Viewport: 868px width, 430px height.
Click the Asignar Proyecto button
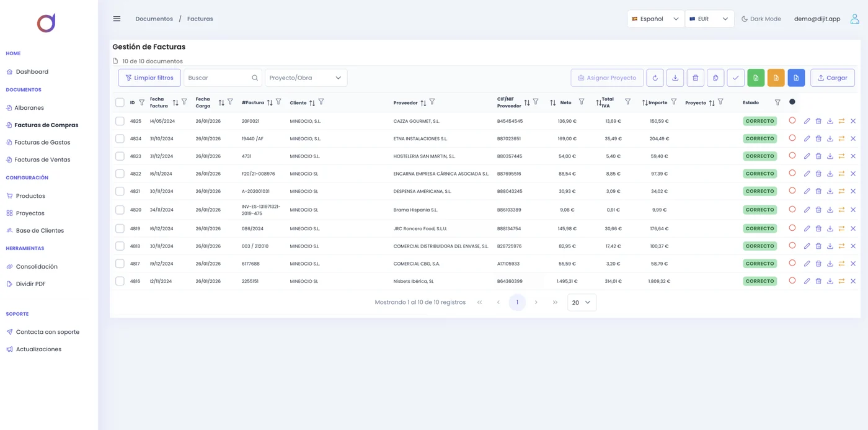click(x=607, y=78)
